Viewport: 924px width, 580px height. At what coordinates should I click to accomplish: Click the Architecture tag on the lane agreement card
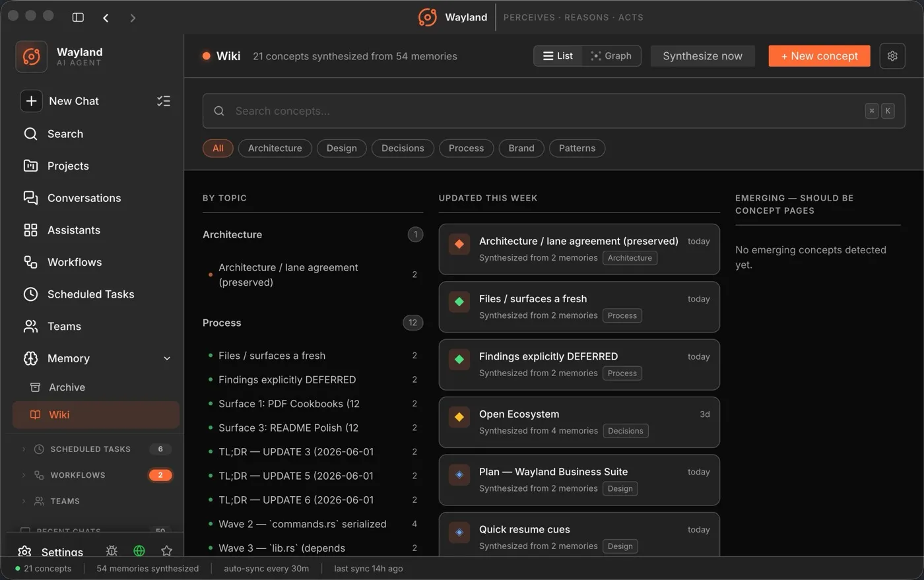630,258
